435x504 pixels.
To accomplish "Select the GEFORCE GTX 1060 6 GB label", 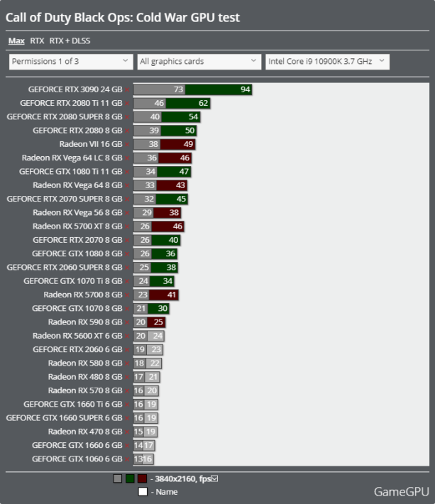I will 77,459.
